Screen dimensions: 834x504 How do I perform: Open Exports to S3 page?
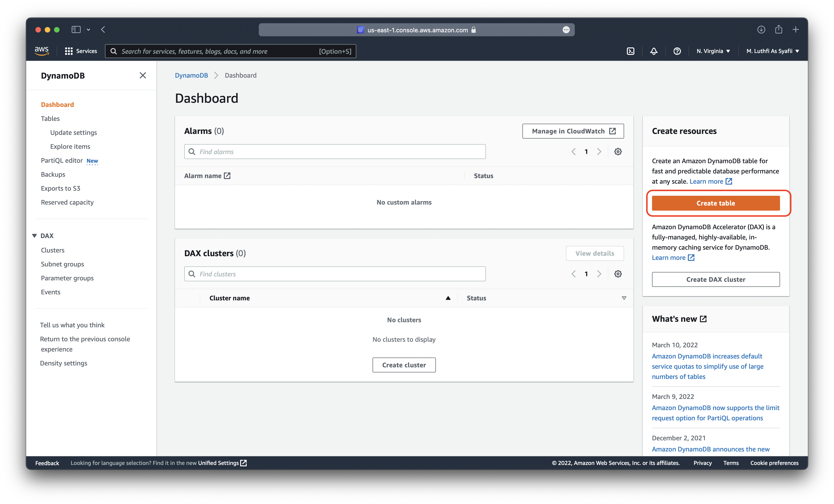[61, 188]
